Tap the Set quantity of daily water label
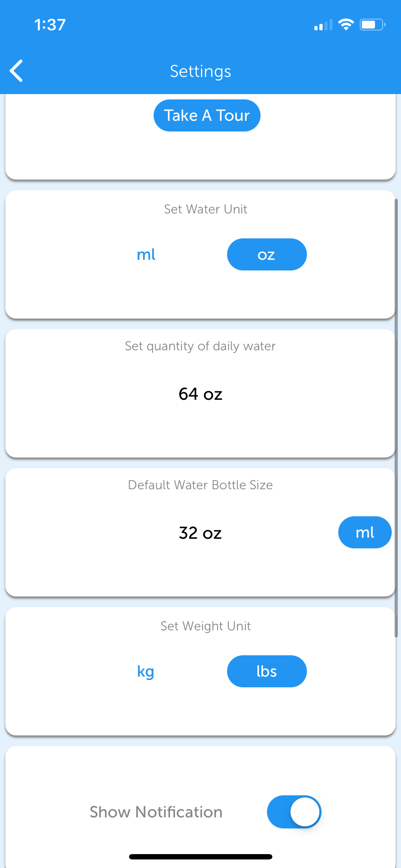The width and height of the screenshot is (401, 868). [x=200, y=346]
